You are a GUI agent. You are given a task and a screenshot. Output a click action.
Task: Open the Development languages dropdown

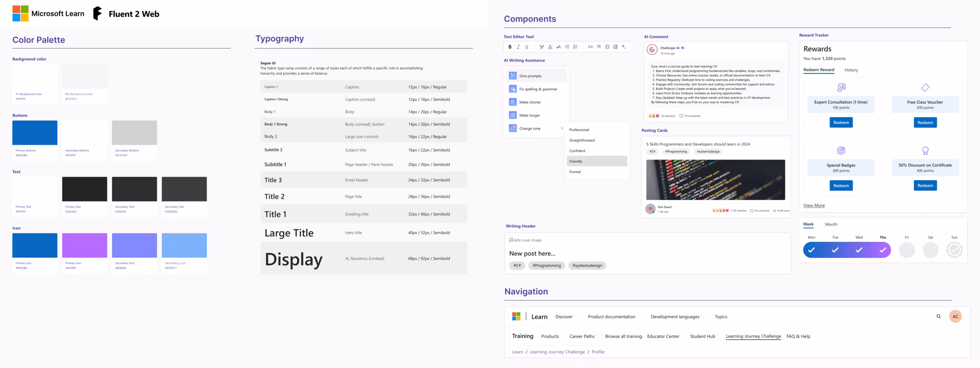point(676,317)
